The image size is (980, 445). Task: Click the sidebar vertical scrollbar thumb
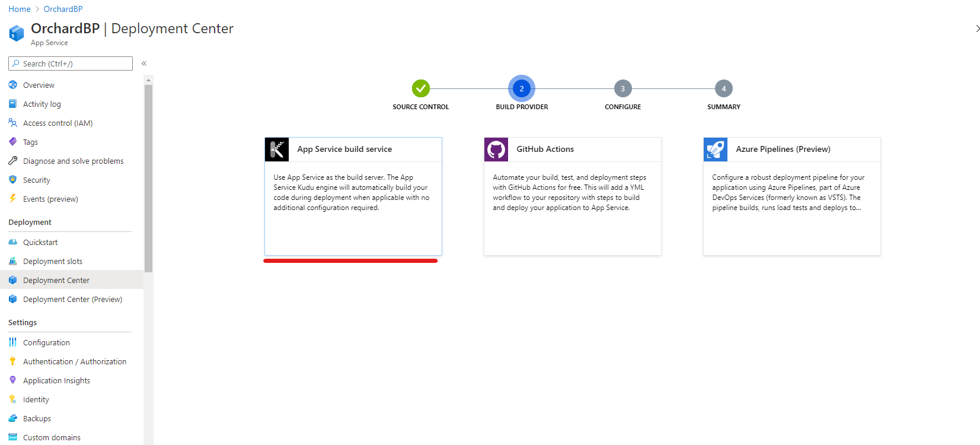tap(149, 178)
